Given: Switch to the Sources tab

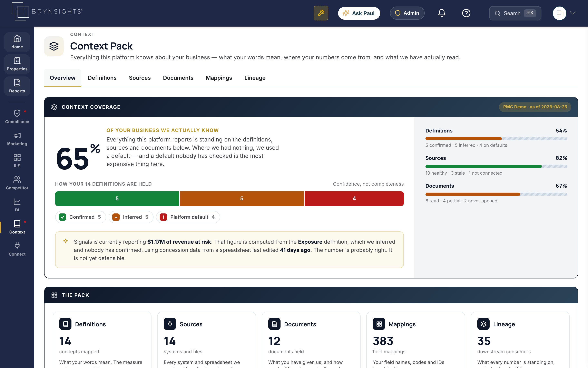Looking at the screenshot, I should (x=140, y=78).
